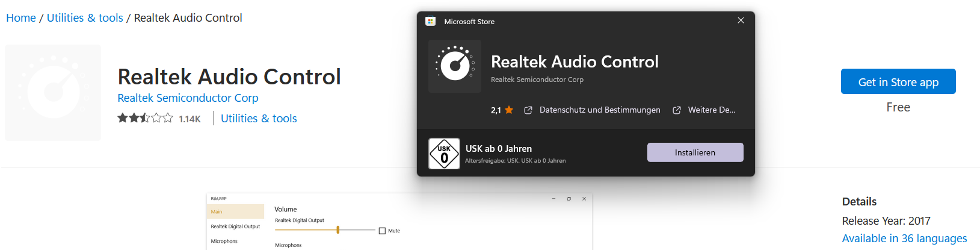Viewport: 980px width, 250px height.
Task: Click Realtek Audio Control title in Store dialog
Action: tap(575, 61)
